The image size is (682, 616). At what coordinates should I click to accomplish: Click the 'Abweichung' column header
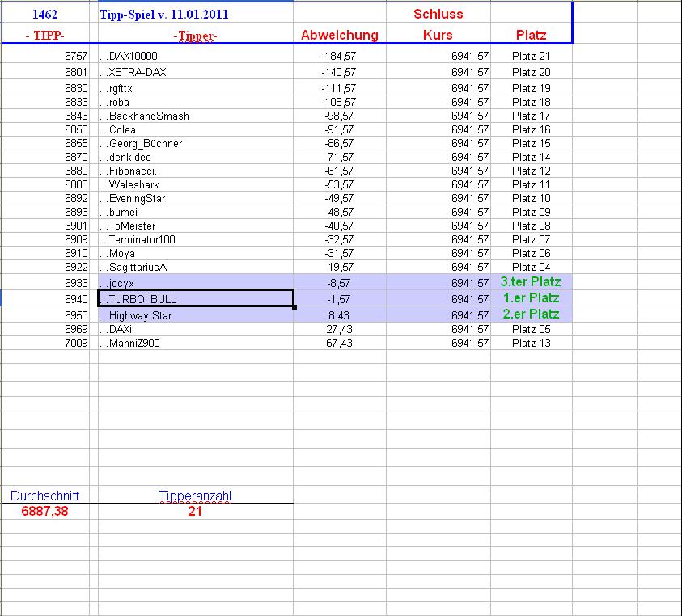pyautogui.click(x=340, y=34)
